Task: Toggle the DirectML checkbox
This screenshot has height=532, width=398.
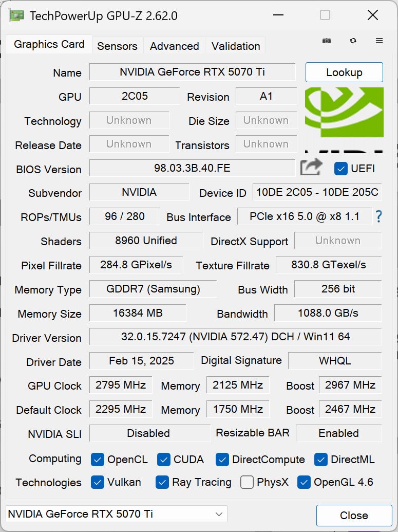Action: [320, 460]
